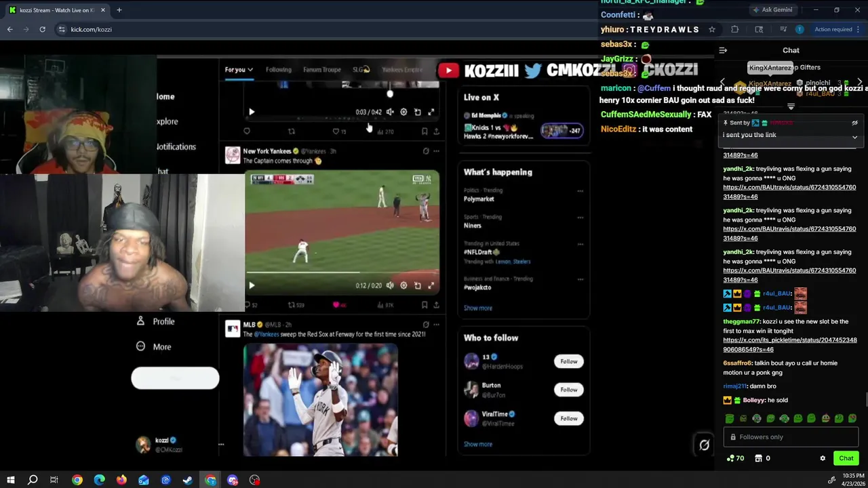
Task: Open the Chrome extensions puzzle icon
Action: [734, 29]
